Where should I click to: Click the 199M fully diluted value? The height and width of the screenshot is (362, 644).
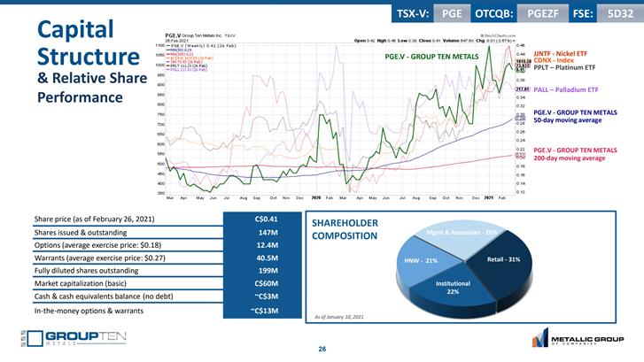coord(268,271)
